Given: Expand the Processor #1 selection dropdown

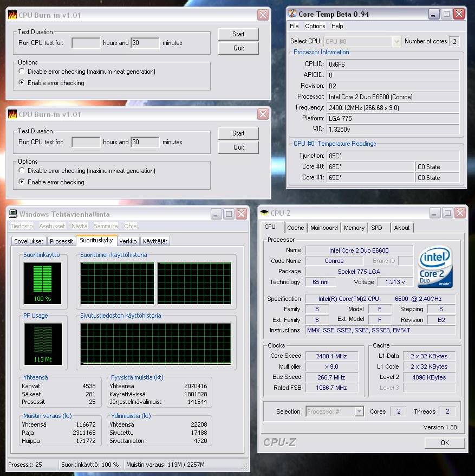Looking at the screenshot, I should click(x=359, y=411).
